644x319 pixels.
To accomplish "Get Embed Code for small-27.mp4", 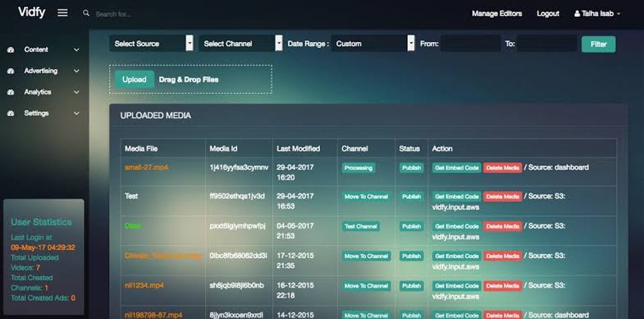I will 457,168.
